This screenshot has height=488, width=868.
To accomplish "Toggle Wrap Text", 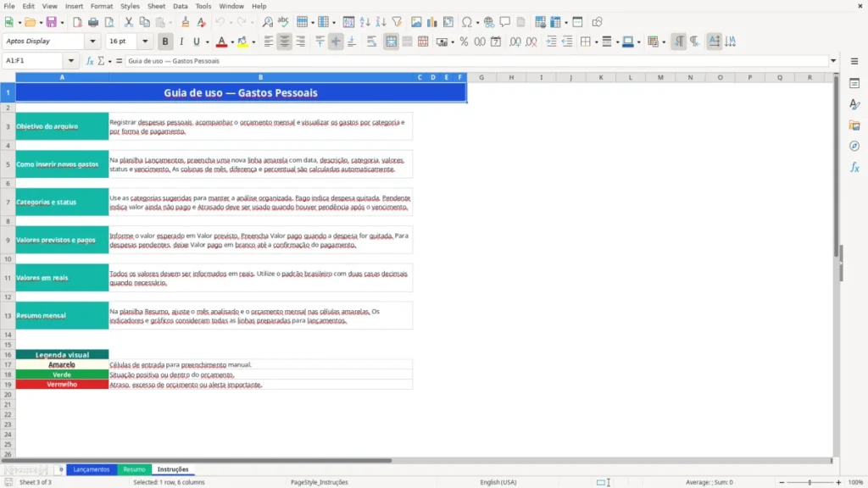I will pyautogui.click(x=371, y=42).
